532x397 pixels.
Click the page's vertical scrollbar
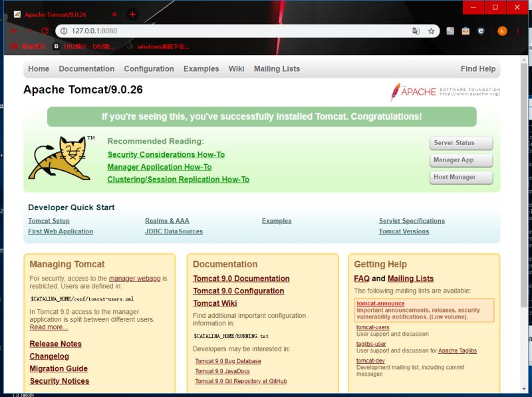[x=523, y=199]
